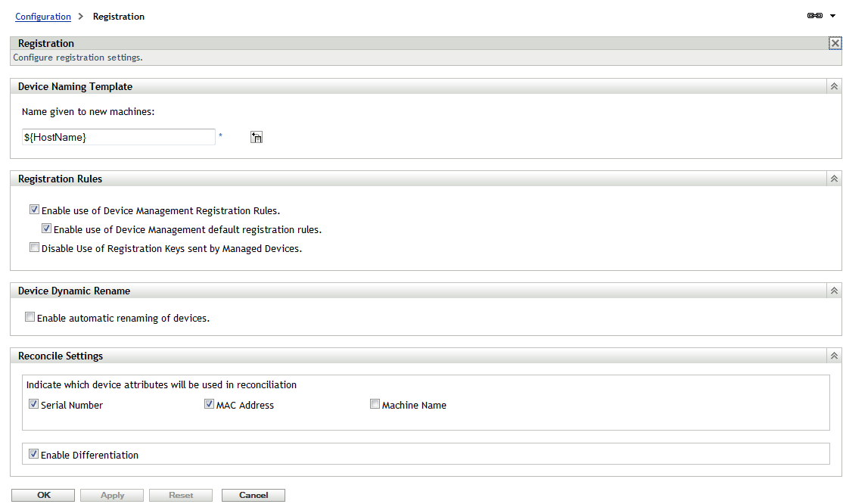Uncheck the Serial Number reconcile attribute
Screen dimensions: 843x504
[33, 404]
